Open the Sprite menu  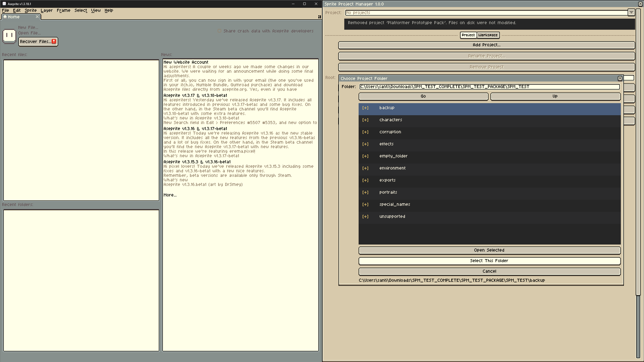pyautogui.click(x=30, y=10)
